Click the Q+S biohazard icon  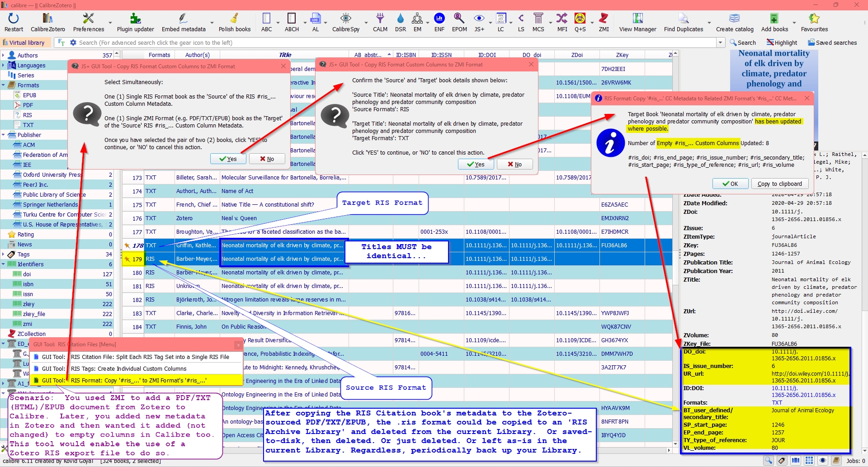[x=580, y=19]
